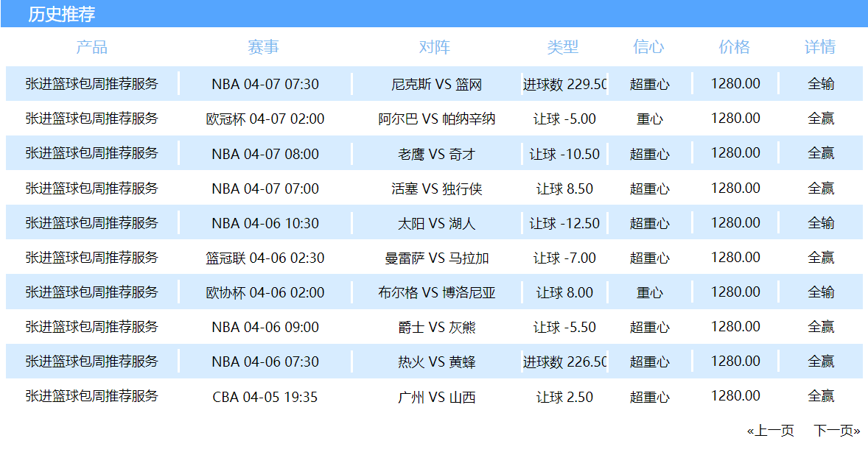Open 全赢 detail for 阿尔巴 VS 帕纳辛纳
Screen dimensions: 868x455
(x=821, y=119)
